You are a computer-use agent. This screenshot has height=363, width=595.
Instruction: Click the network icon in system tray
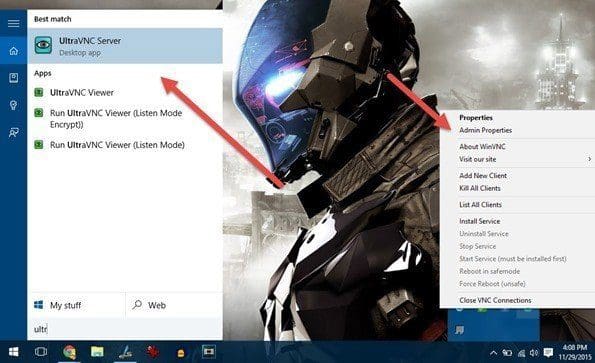point(521,353)
